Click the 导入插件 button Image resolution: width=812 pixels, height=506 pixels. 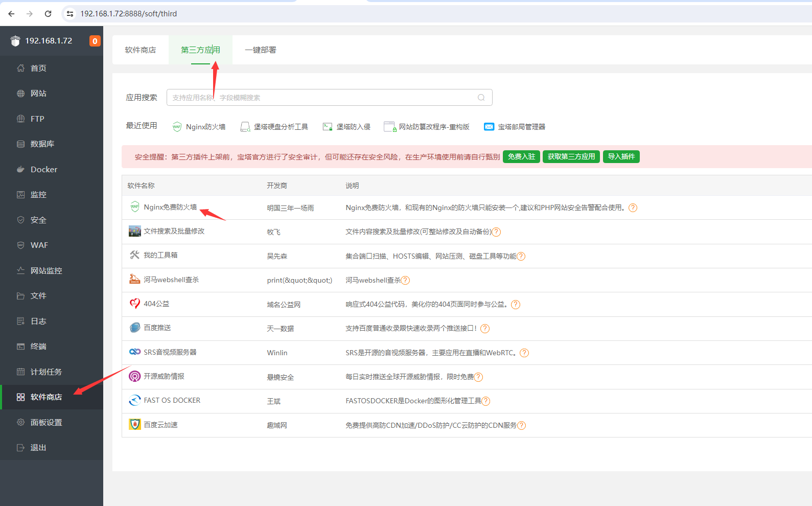pos(621,156)
